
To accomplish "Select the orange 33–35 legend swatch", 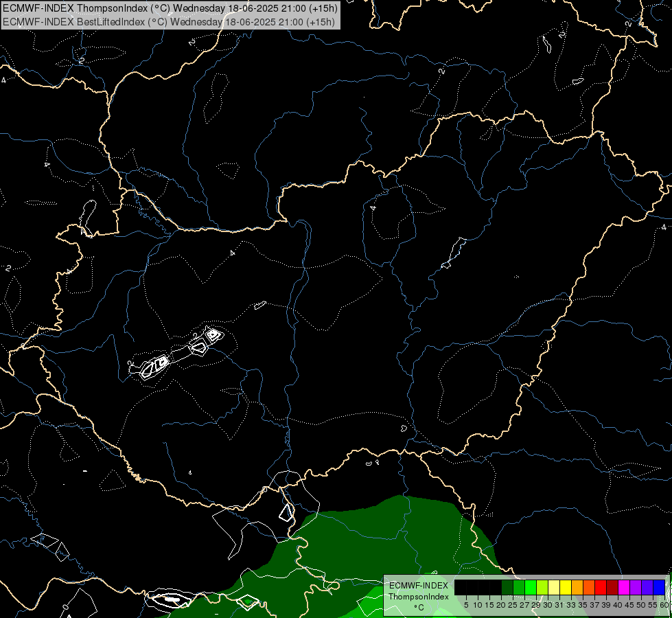I will coord(577,587).
